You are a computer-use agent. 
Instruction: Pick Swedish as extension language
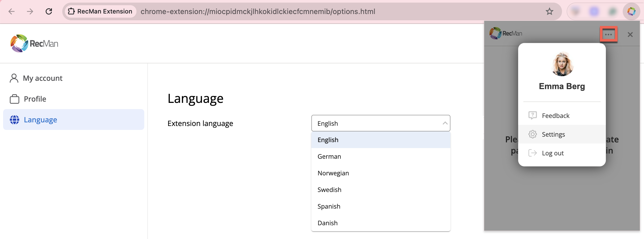329,190
